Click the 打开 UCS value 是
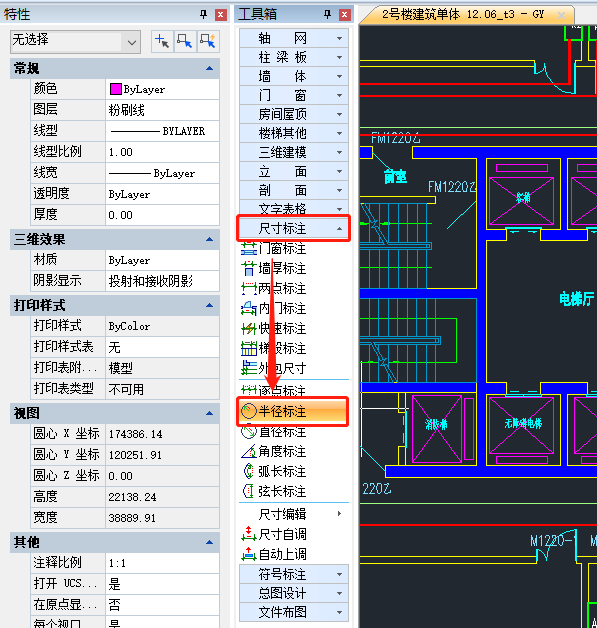Viewport: 597px width, 628px height. coord(162,584)
